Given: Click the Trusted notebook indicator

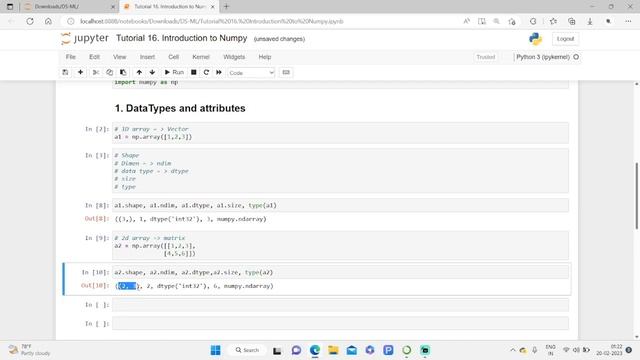Looking at the screenshot, I should [486, 57].
